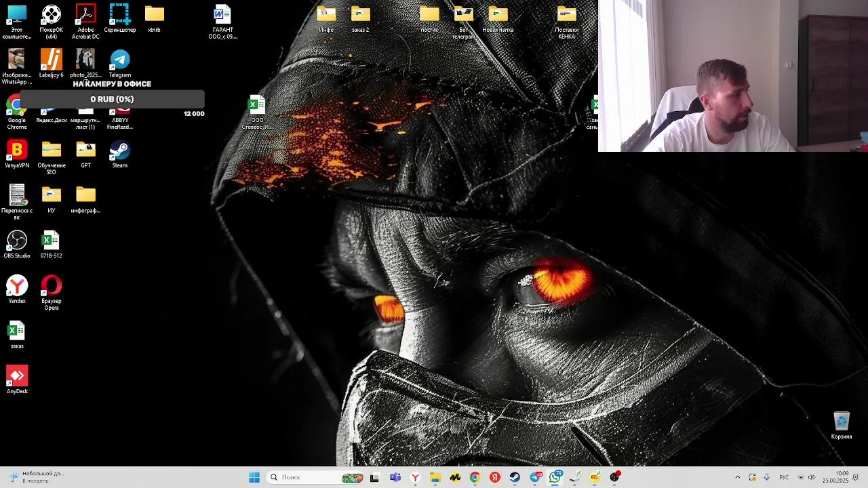Select the заказ Excel file

pos(17,335)
